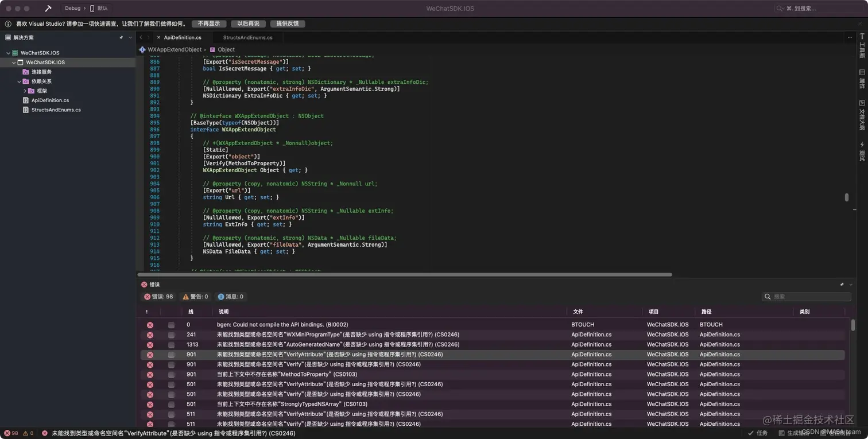This screenshot has height=439, width=868.
Task: Toggle the 警告: 0 filter
Action: click(195, 297)
